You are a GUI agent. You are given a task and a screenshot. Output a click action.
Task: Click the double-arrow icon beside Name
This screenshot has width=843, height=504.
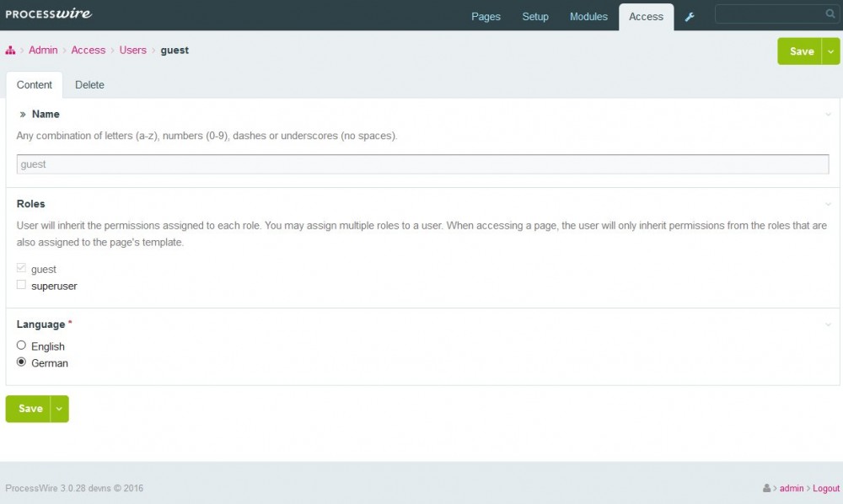23,114
